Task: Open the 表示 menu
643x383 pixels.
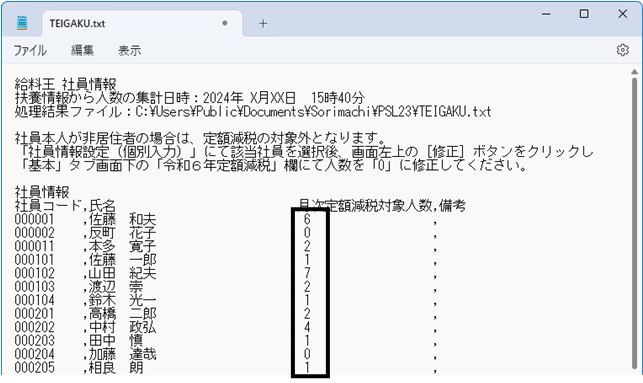Action: tap(130, 50)
